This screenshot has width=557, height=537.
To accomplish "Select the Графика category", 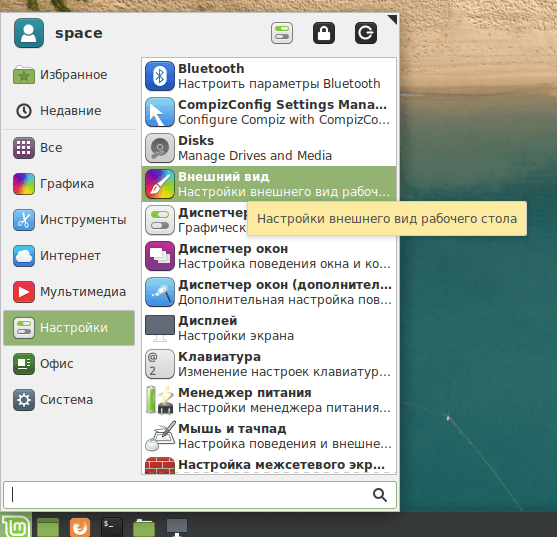I will point(69,184).
